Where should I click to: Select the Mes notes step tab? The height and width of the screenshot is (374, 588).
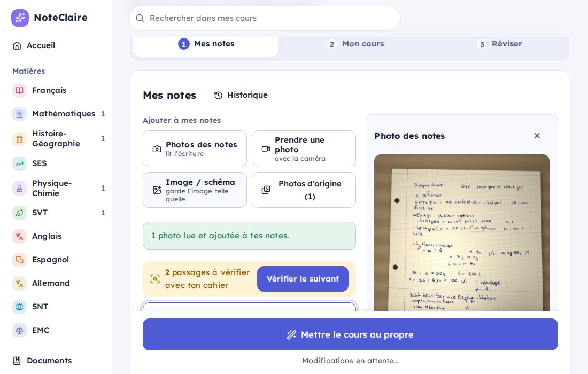[x=206, y=44]
